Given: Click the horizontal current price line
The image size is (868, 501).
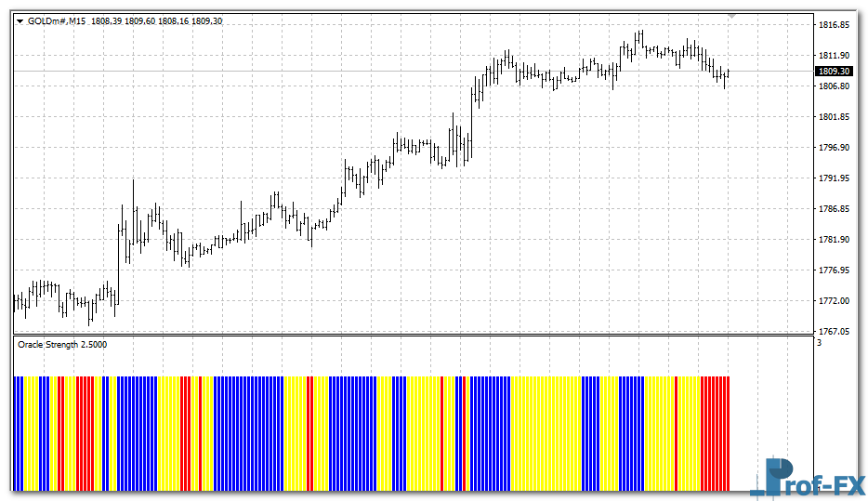Looking at the screenshot, I should (279, 71).
